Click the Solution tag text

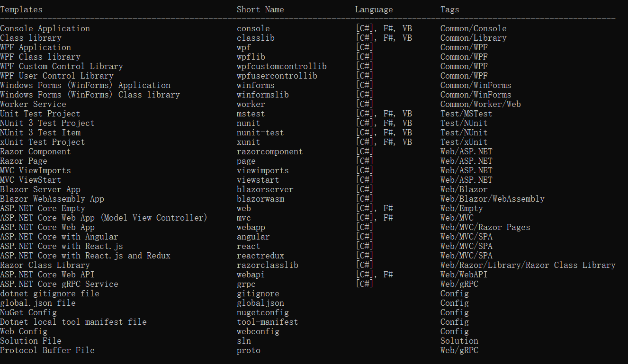click(x=459, y=341)
